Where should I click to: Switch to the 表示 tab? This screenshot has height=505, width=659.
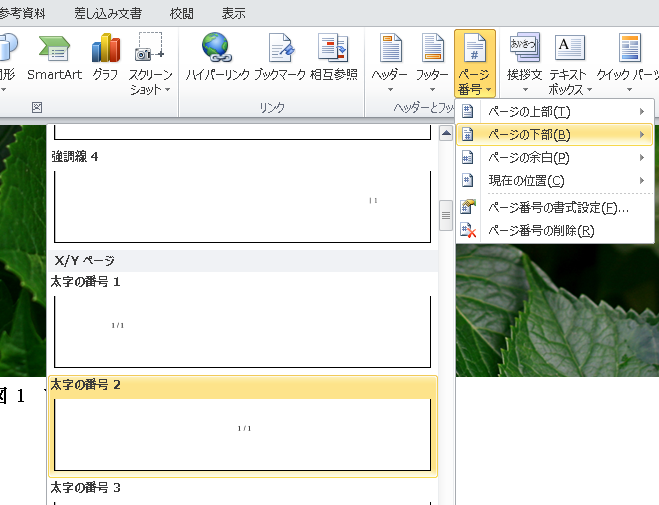point(233,13)
